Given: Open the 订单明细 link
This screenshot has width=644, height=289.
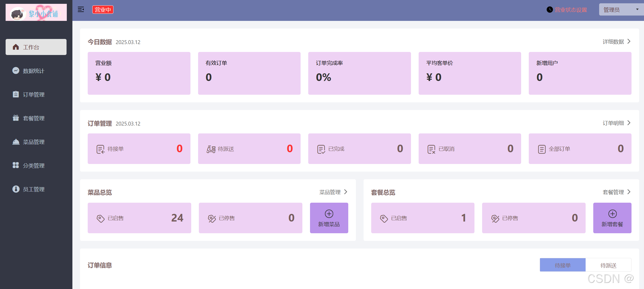Looking at the screenshot, I should (x=613, y=123).
